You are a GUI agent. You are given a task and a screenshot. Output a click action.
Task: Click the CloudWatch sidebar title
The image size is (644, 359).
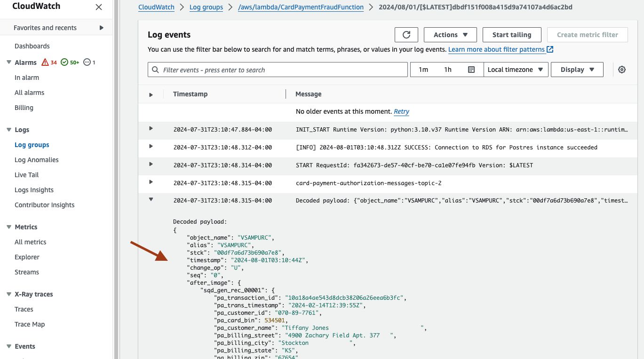click(x=36, y=7)
